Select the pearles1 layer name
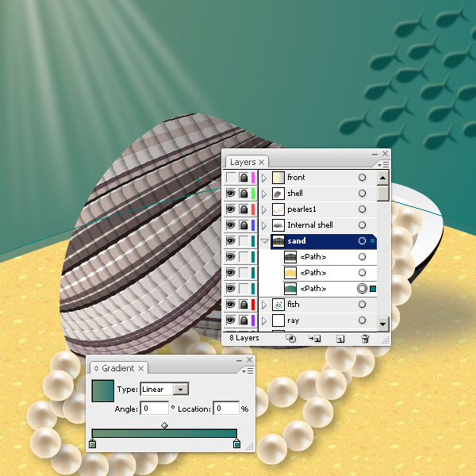Screen dimensions: 476x476 click(x=301, y=209)
